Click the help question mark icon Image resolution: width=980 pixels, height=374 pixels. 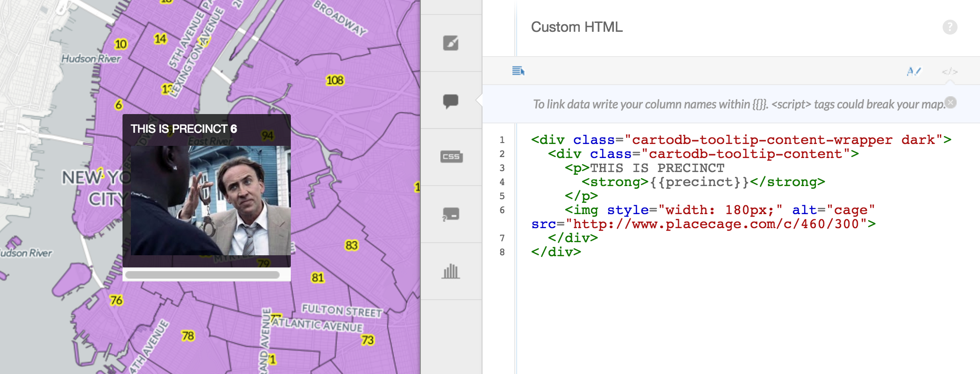coord(950,27)
